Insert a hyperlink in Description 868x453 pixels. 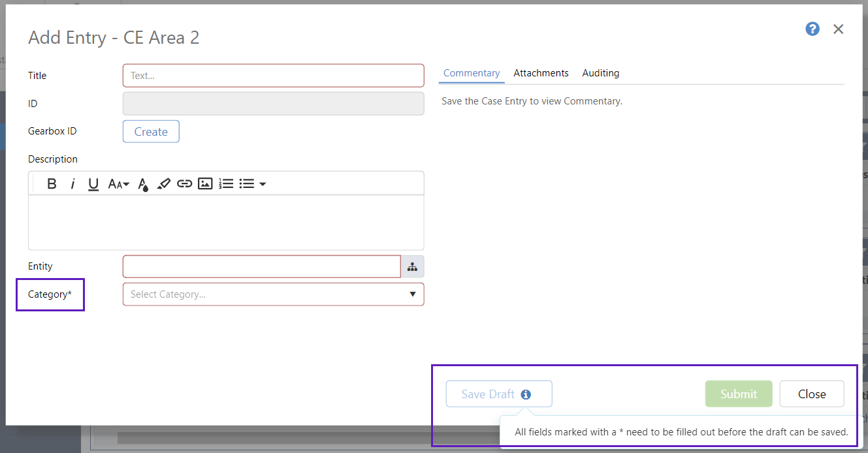pos(185,184)
